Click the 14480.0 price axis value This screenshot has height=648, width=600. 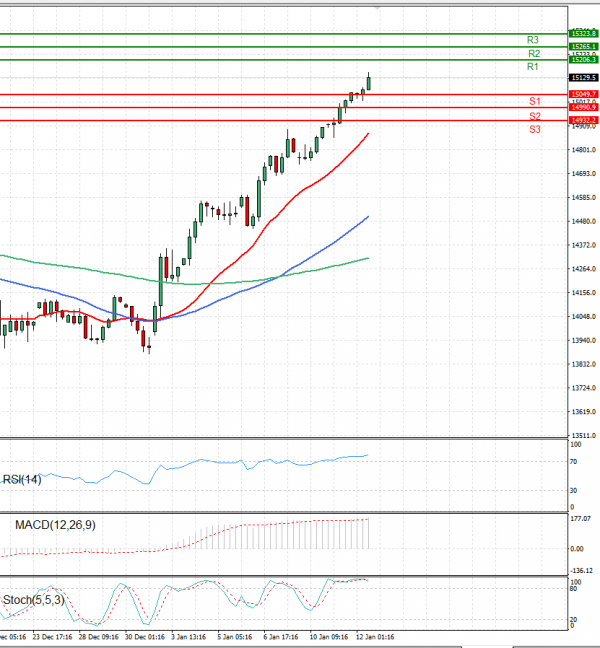tap(584, 222)
